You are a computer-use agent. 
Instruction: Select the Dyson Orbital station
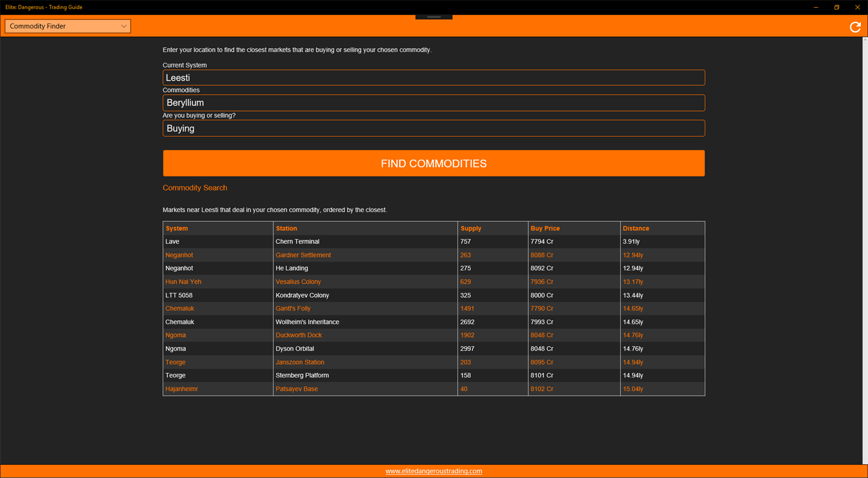pos(295,349)
